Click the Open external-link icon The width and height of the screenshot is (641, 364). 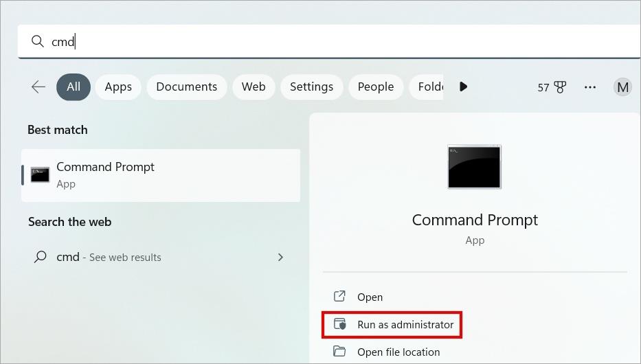click(339, 296)
